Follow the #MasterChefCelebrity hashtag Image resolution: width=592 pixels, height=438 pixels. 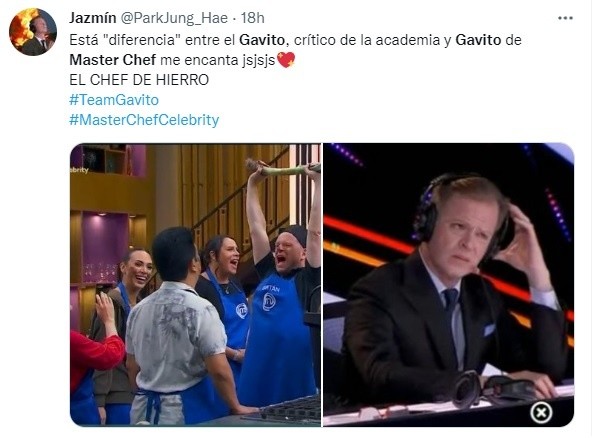point(144,120)
